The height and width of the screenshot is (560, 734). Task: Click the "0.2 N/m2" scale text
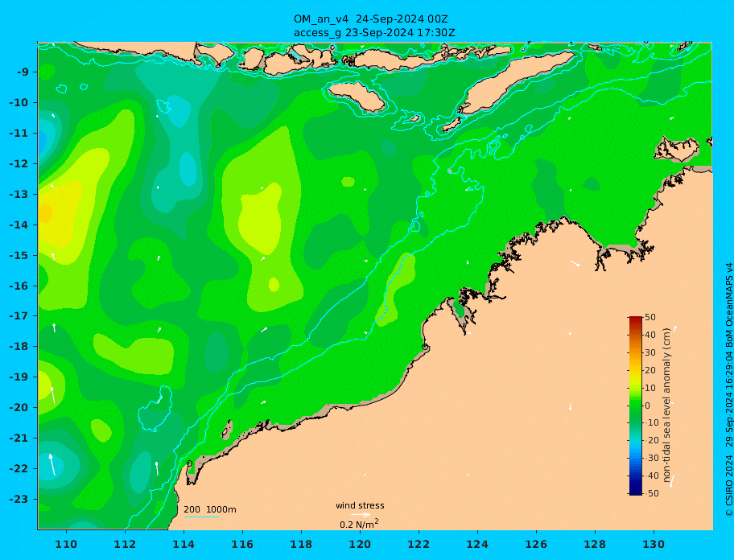coord(360,524)
